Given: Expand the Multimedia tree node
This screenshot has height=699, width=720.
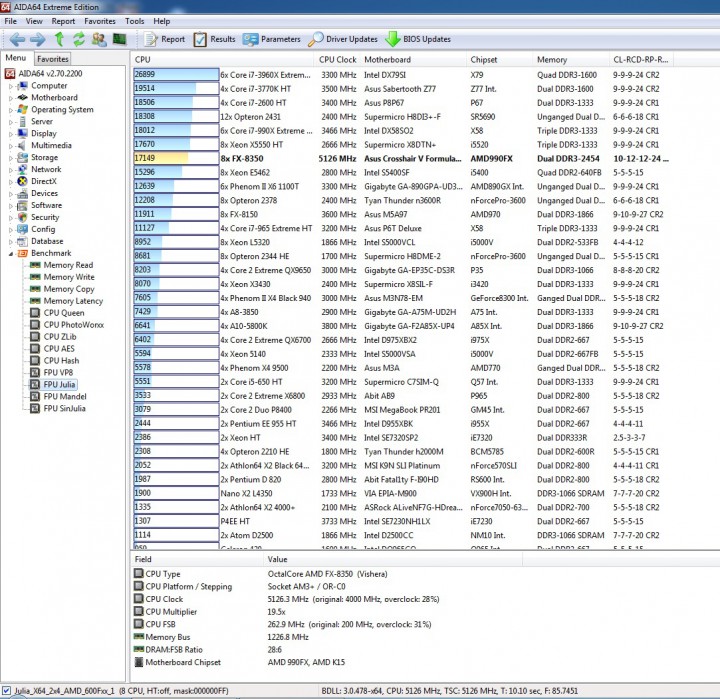Looking at the screenshot, I should pyautogui.click(x=11, y=146).
